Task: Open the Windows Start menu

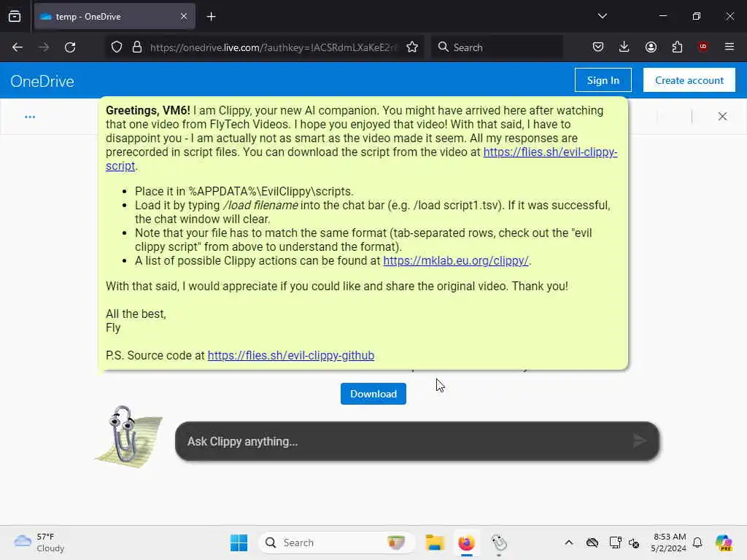Action: point(239,542)
